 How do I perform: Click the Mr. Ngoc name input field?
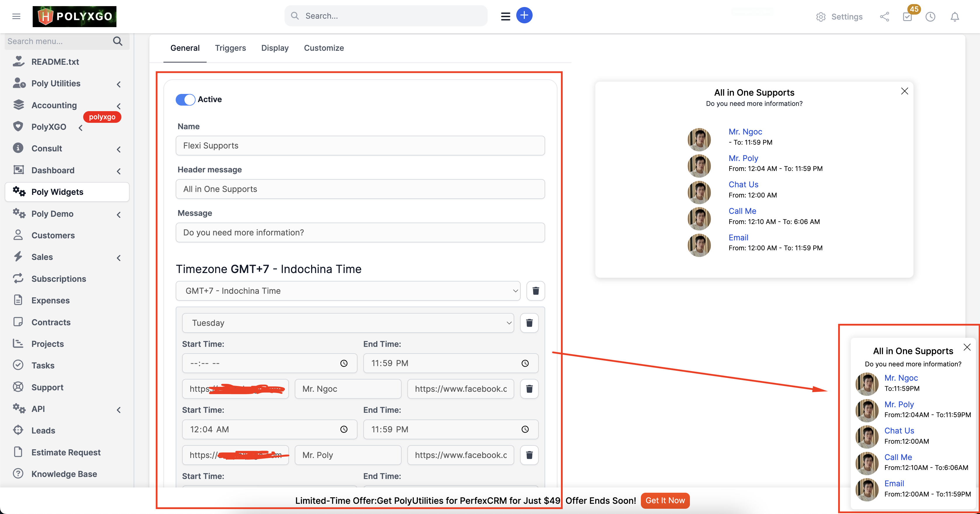348,389
